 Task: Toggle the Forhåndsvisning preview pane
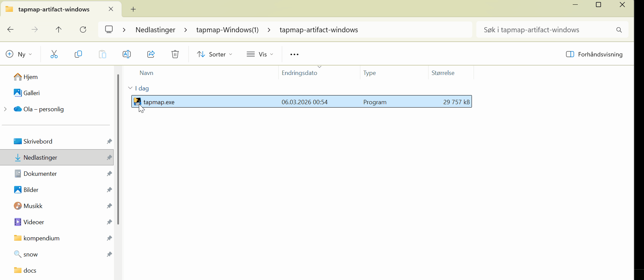click(594, 54)
